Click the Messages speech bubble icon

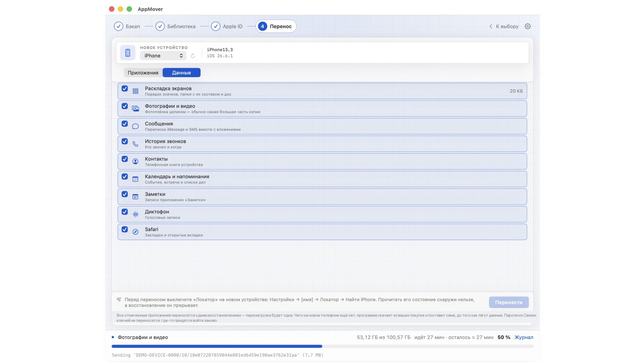[x=135, y=126]
